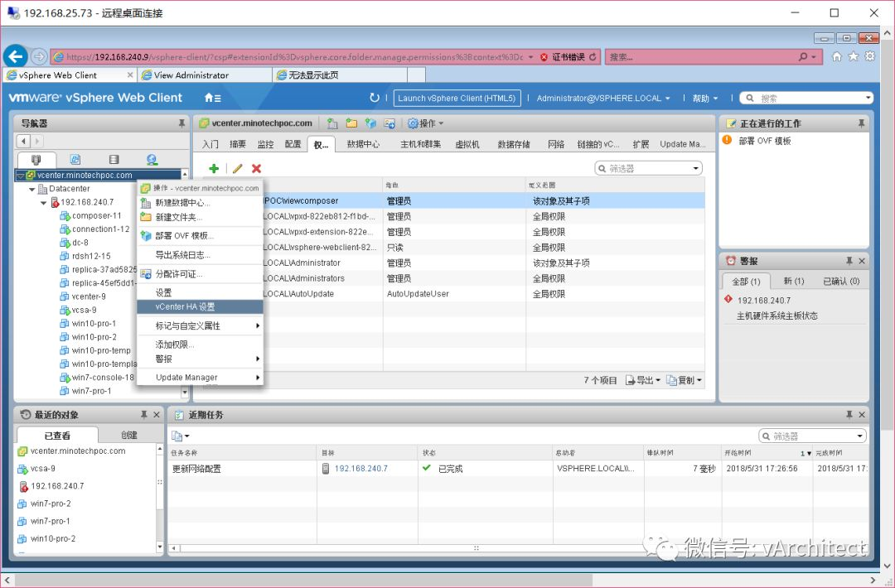
Task: Click the browser reload icon beside certificate error
Action: click(x=593, y=57)
